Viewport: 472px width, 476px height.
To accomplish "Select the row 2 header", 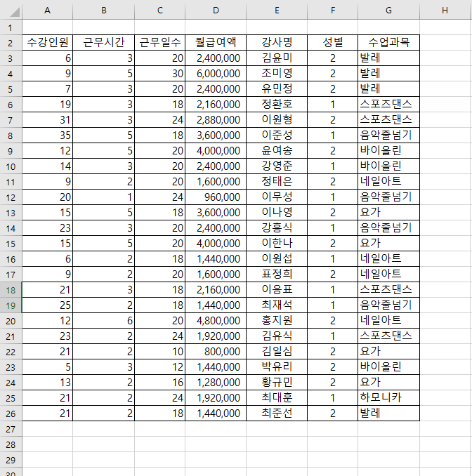I will 11,42.
